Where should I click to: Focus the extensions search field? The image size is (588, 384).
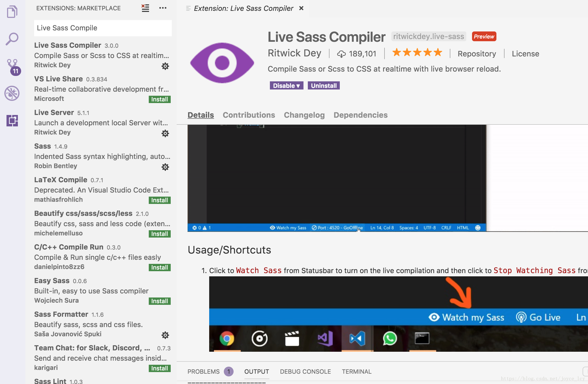tap(103, 28)
